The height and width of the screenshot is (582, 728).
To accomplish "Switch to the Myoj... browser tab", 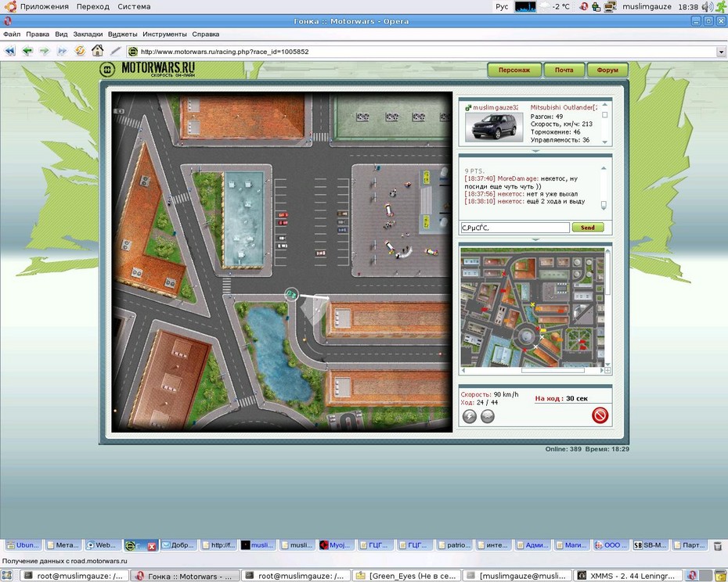I will click(x=337, y=545).
